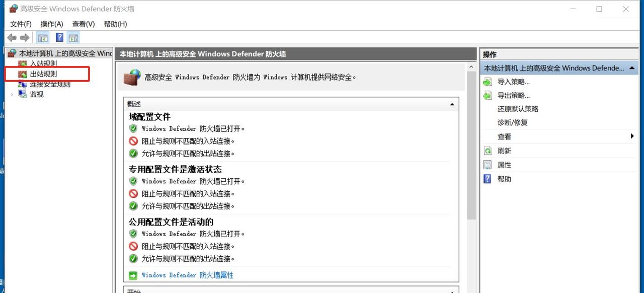Click the blue help toolbar icon
Screen dimensions: 644x293
click(60, 38)
